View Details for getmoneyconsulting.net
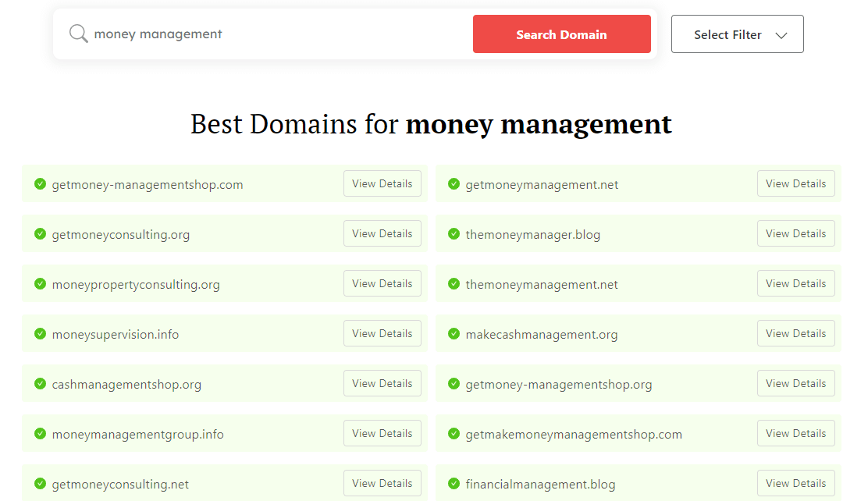The width and height of the screenshot is (868, 501). [x=382, y=483]
